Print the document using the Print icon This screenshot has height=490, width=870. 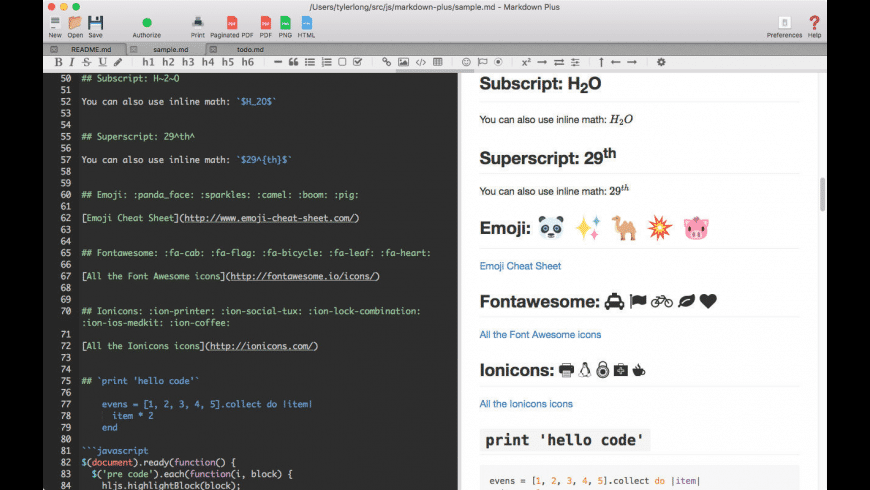pos(198,27)
